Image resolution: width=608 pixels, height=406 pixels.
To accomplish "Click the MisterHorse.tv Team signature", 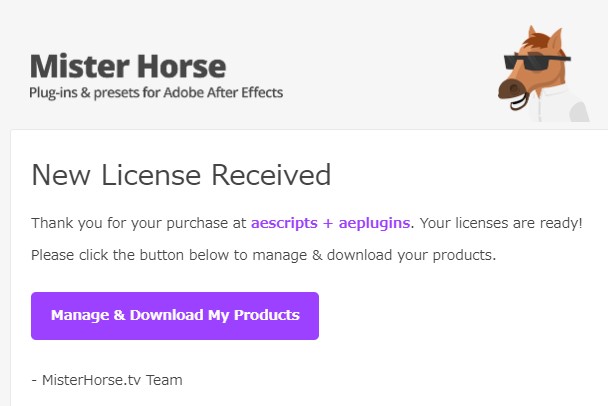I will click(x=107, y=380).
